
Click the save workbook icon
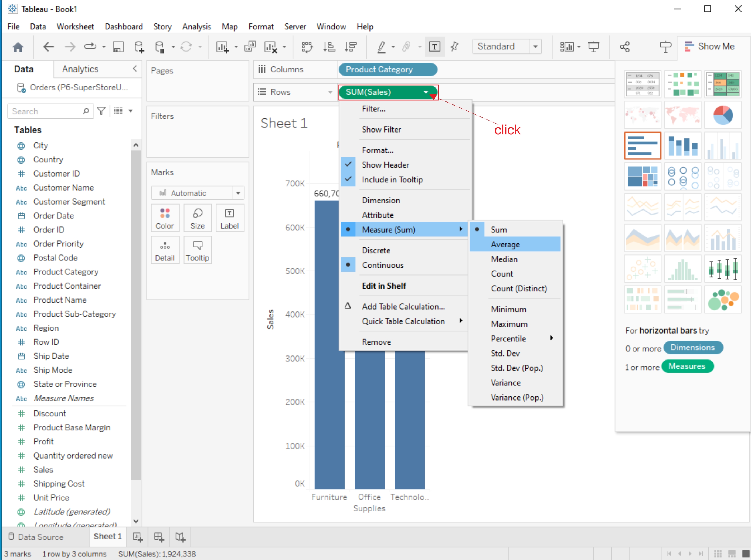[118, 47]
